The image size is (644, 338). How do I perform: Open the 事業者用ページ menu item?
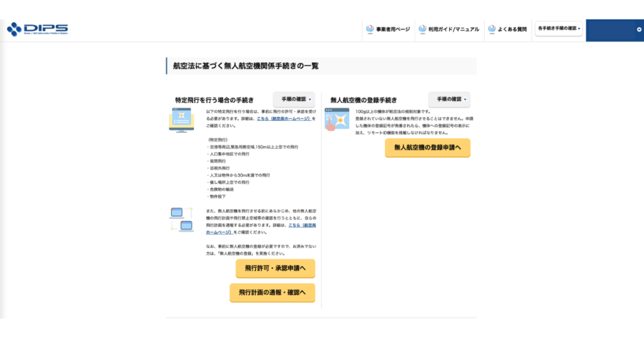pos(392,29)
